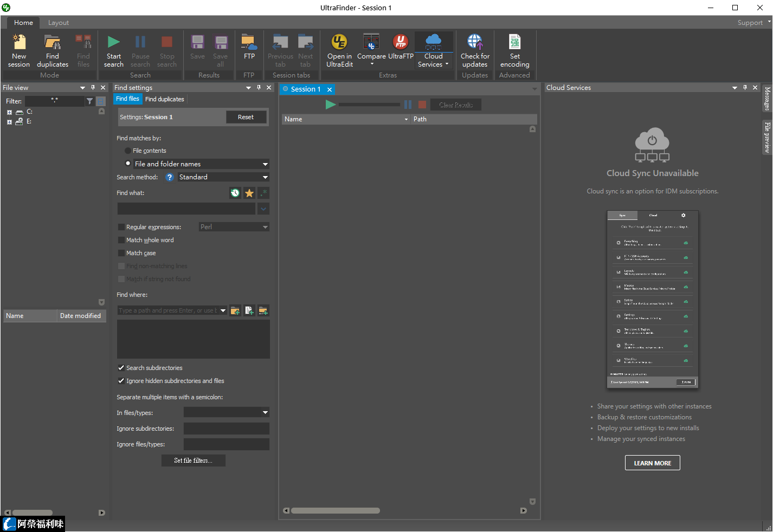The height and width of the screenshot is (532, 773).
Task: Open the File view panel options arrow
Action: pos(82,88)
